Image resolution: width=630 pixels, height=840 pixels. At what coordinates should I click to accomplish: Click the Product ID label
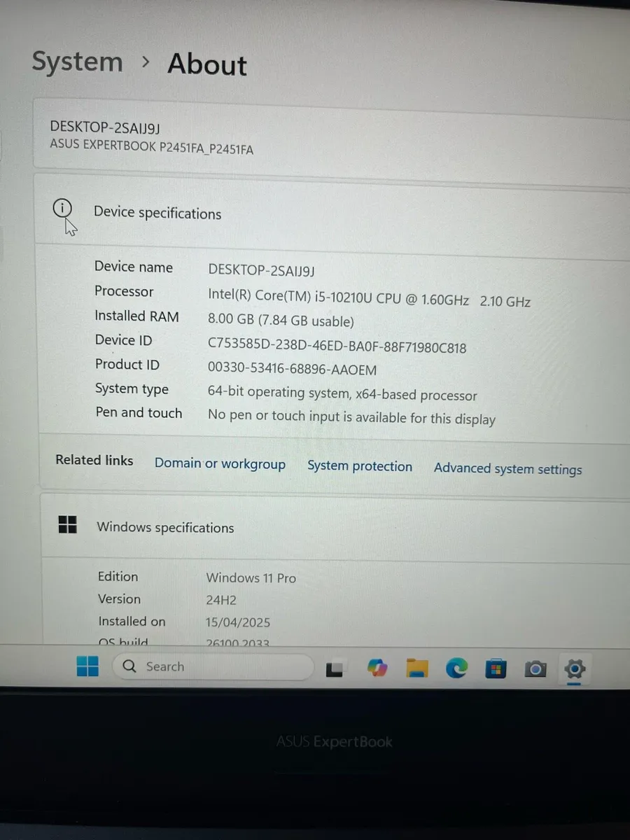coord(127,365)
